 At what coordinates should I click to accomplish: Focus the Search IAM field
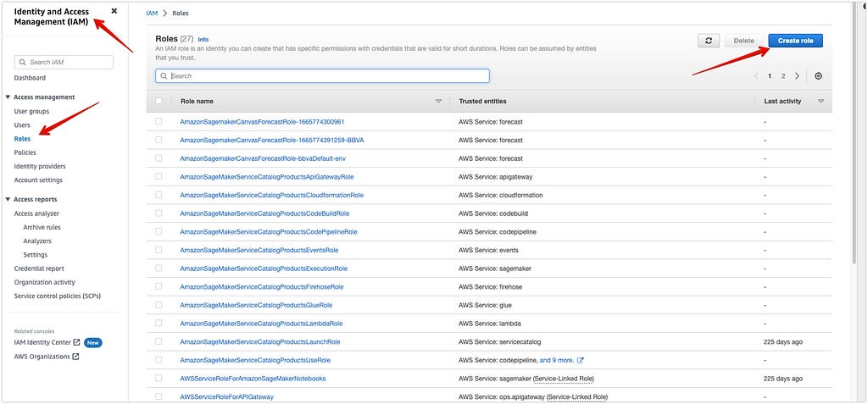(64, 63)
